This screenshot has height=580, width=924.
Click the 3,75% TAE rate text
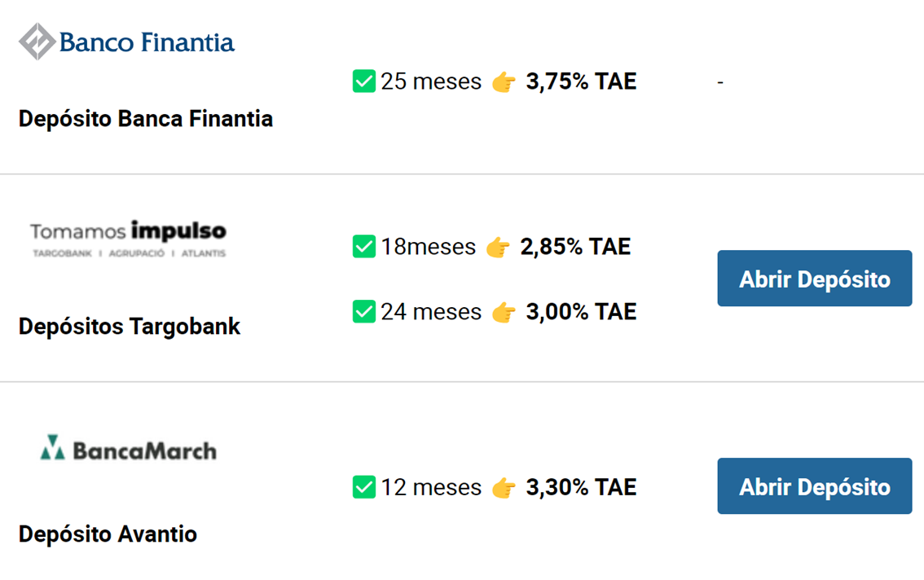coord(581,81)
